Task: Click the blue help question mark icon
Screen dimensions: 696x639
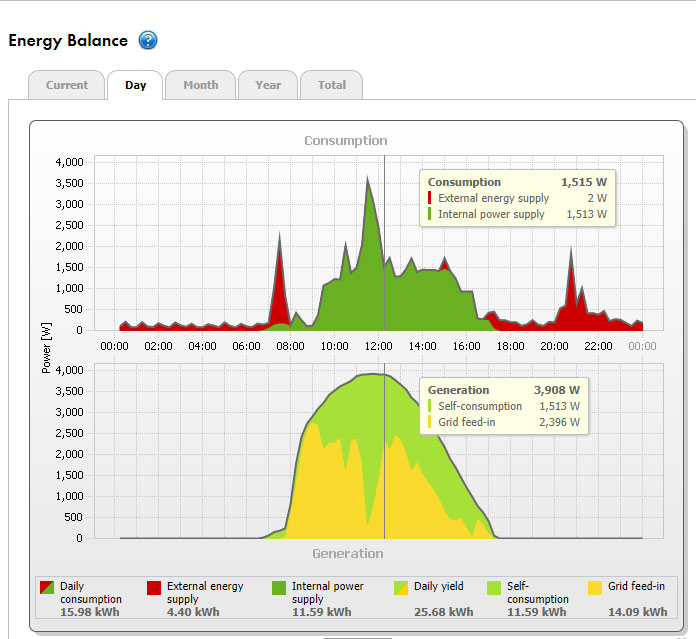Action: tap(148, 41)
